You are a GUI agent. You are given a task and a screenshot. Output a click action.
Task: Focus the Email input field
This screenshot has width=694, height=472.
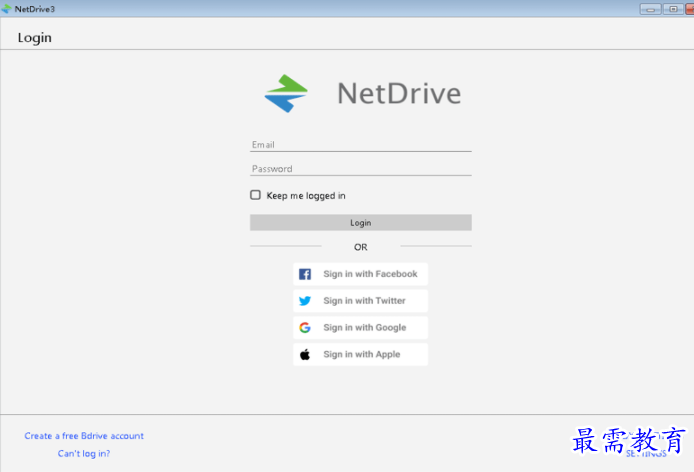click(x=360, y=145)
